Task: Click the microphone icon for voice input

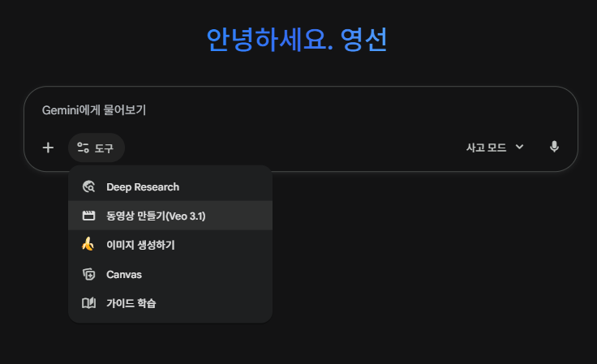Action: pos(554,147)
